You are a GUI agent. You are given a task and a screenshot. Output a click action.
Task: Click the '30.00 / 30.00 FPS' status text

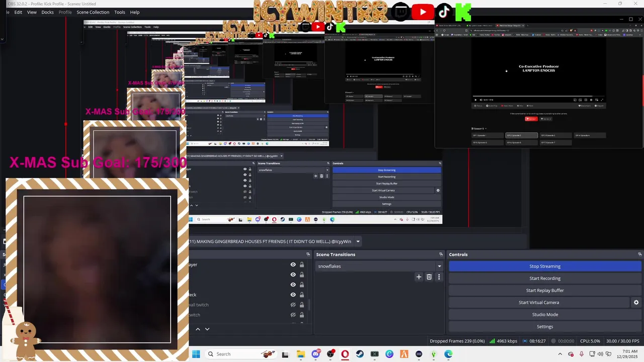(x=622, y=341)
